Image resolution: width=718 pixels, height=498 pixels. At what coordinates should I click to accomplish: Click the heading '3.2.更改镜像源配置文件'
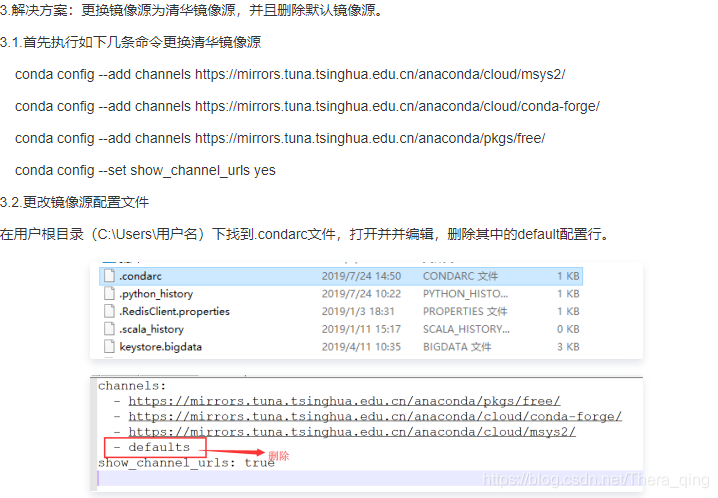[75, 202]
